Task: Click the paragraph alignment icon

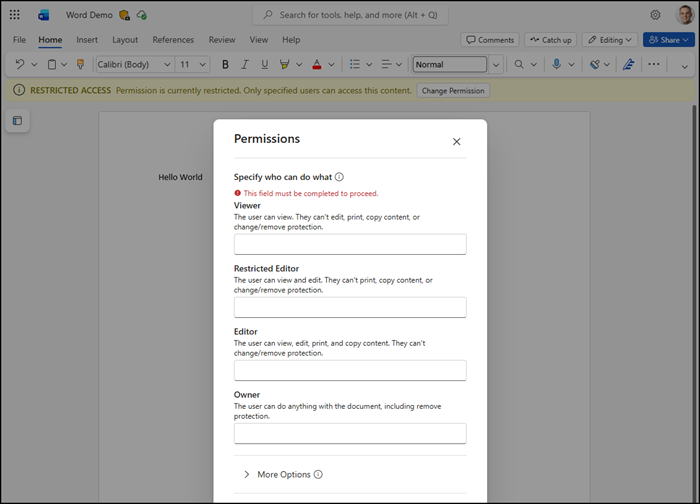Action: (386, 64)
